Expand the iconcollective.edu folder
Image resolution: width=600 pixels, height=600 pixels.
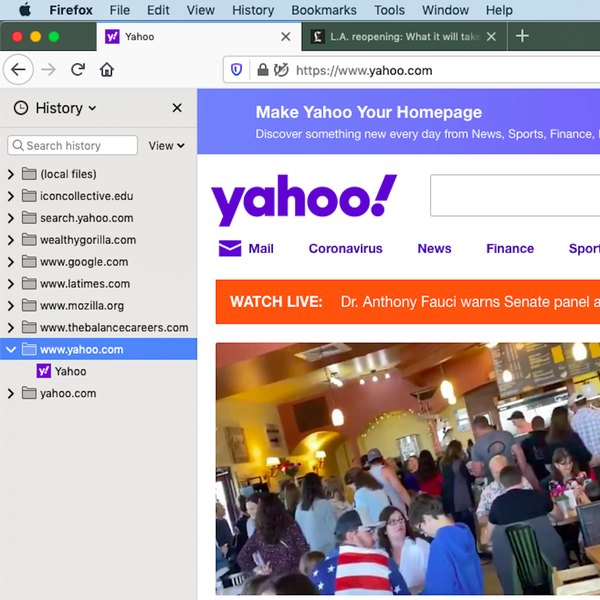coord(11,196)
